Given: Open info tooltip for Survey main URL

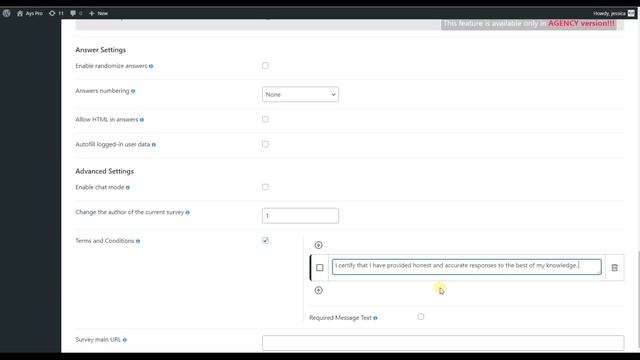Looking at the screenshot, I should coord(125,340).
